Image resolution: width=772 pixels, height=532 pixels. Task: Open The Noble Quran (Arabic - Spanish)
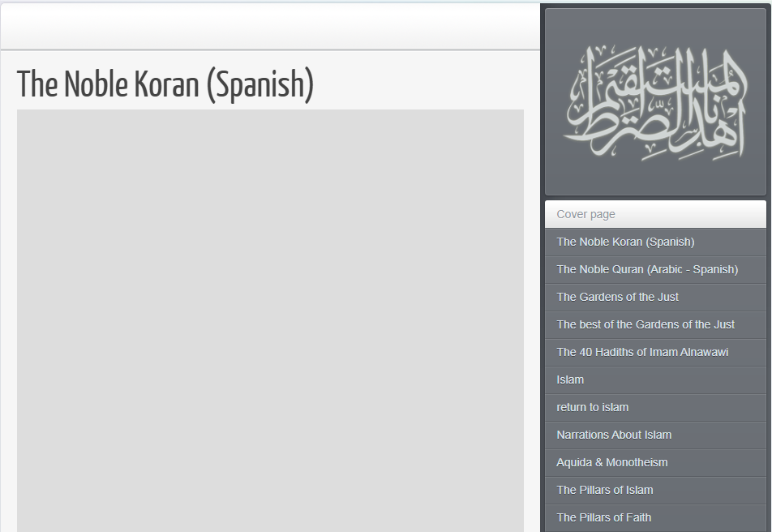[647, 269]
